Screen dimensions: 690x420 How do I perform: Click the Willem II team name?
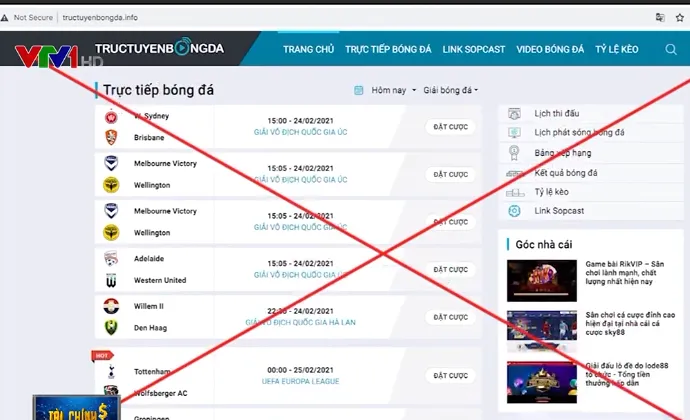click(149, 306)
